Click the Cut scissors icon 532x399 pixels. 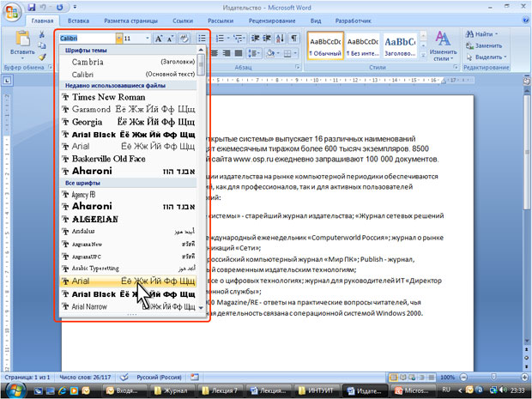(x=42, y=34)
